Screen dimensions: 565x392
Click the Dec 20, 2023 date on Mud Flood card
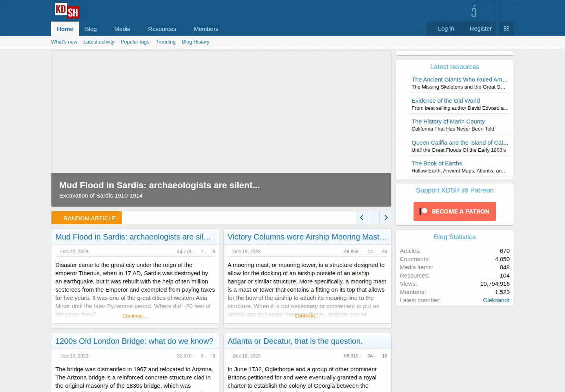(74, 252)
